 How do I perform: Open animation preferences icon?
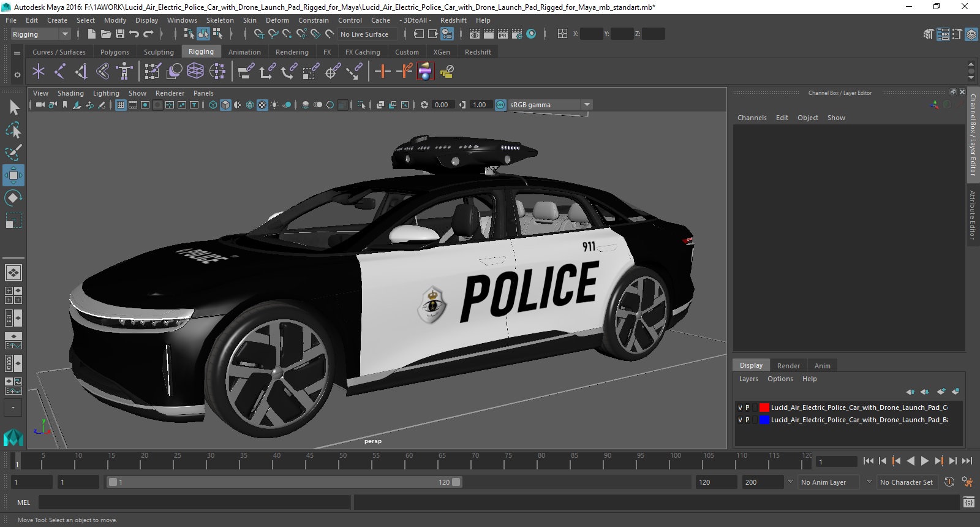pyautogui.click(x=967, y=482)
